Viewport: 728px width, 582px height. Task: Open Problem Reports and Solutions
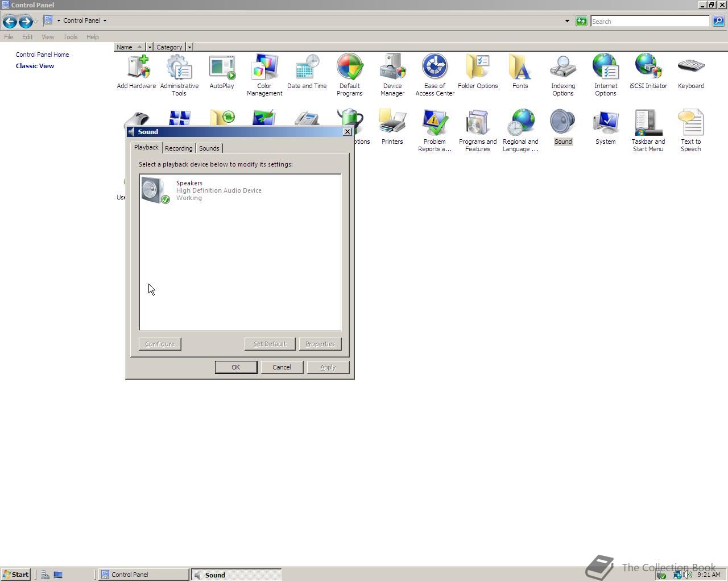pos(435,131)
